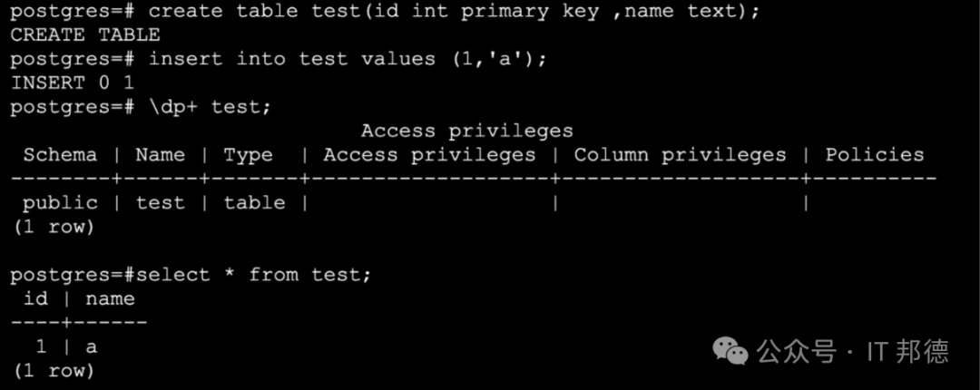The height and width of the screenshot is (390, 980).
Task: Click the 'select * from test;' command
Action: pos(191,275)
